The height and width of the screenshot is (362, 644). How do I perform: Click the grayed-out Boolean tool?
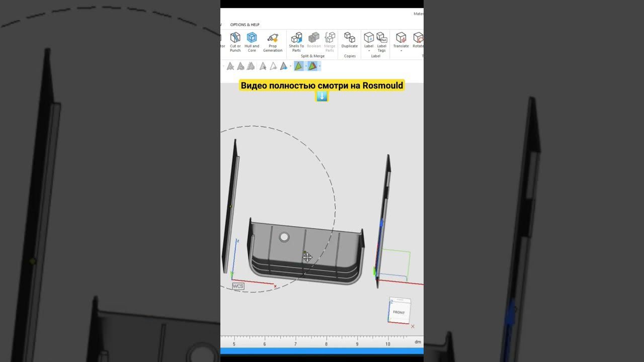[x=313, y=41]
